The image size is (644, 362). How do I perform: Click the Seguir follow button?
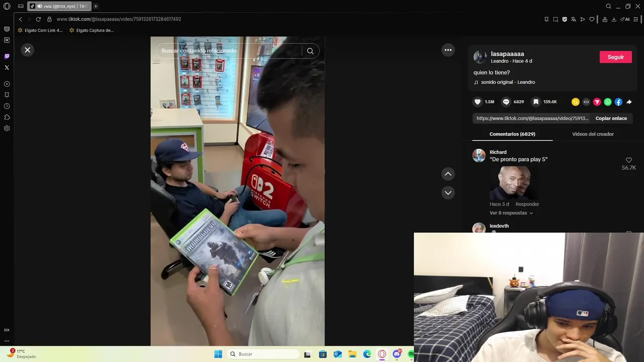[x=615, y=57]
